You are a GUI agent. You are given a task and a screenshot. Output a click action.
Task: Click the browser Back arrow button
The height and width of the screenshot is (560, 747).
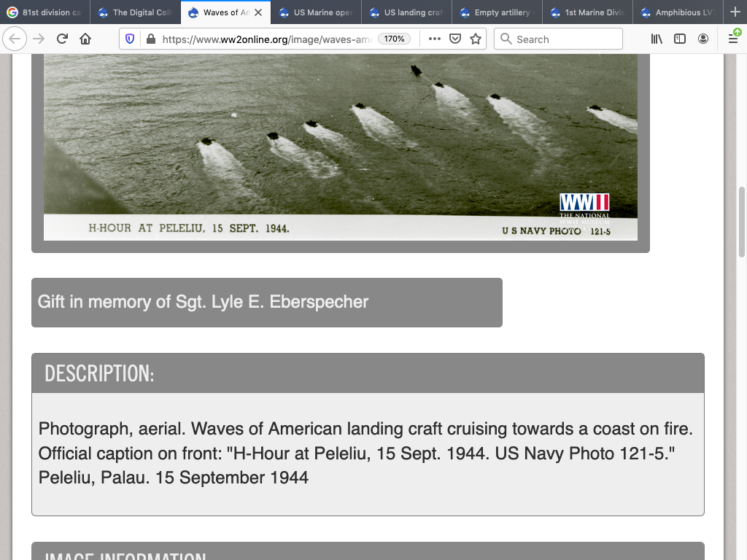point(15,39)
